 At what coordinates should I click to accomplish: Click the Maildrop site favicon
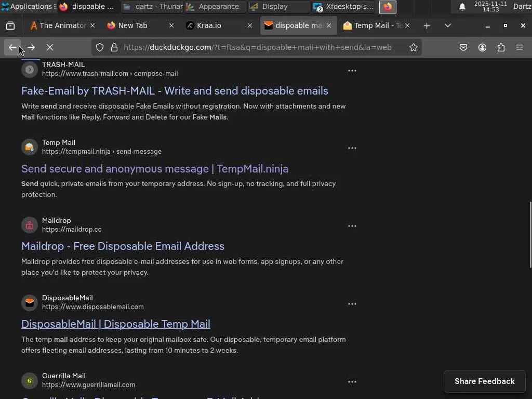pos(30,225)
